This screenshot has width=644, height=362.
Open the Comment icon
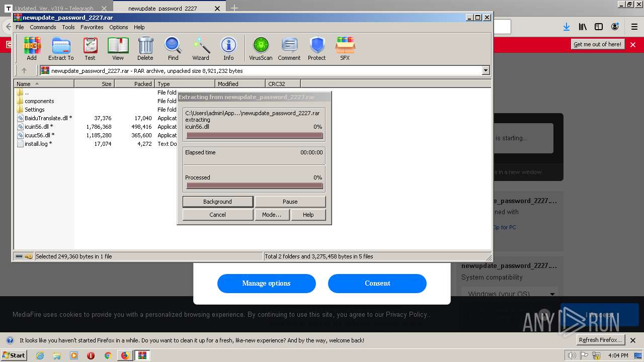click(289, 48)
